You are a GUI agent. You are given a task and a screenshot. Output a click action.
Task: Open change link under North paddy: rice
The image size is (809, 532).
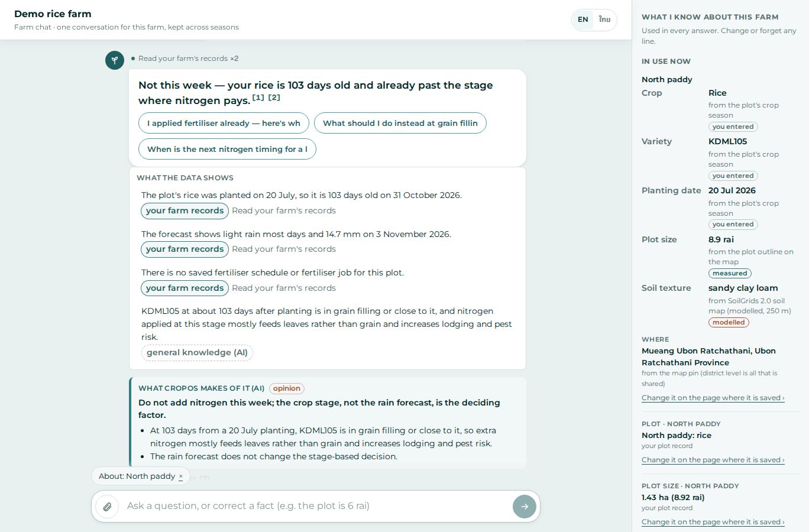pyautogui.click(x=713, y=460)
